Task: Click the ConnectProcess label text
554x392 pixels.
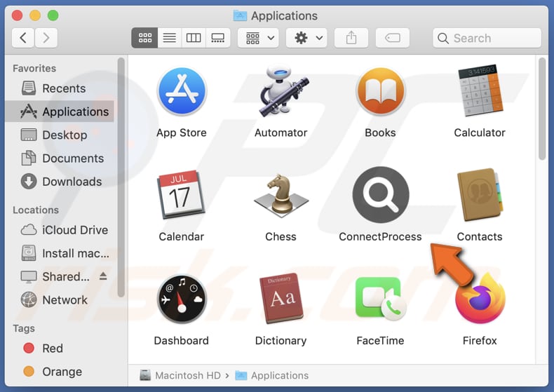Action: (x=380, y=236)
